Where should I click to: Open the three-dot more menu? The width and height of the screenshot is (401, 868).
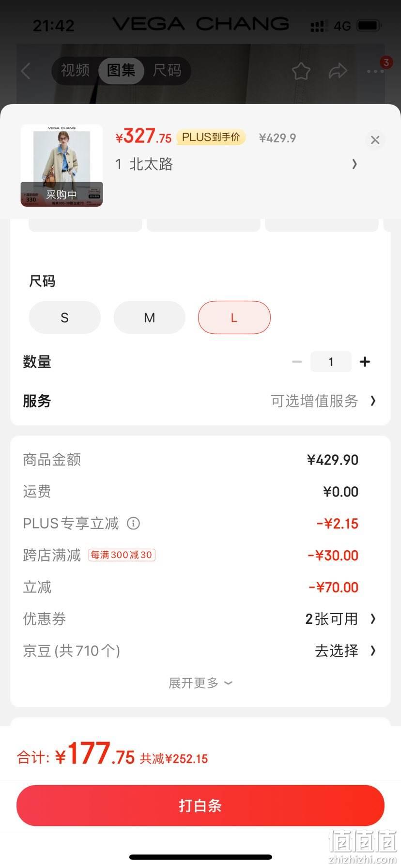[x=375, y=71]
